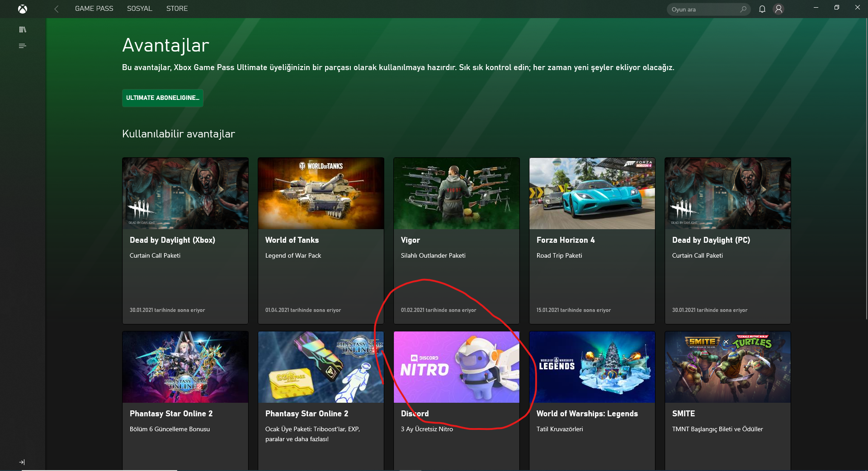Open Vigor perk image
The height and width of the screenshot is (471, 868).
click(457, 193)
